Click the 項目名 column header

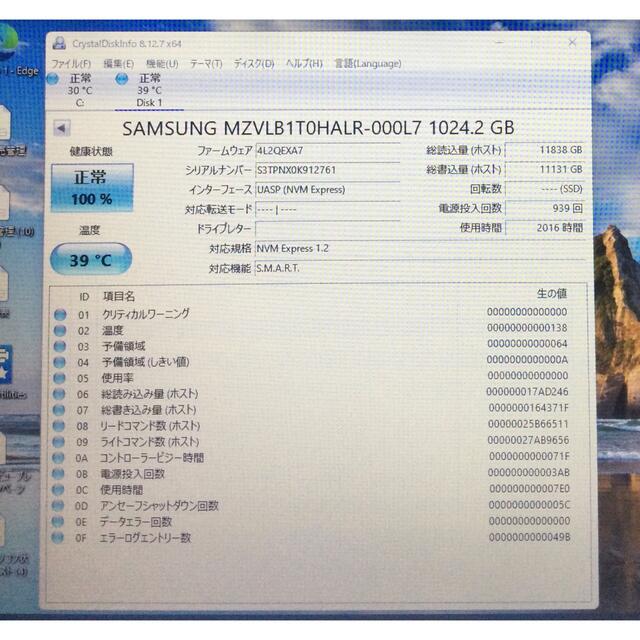tap(119, 296)
